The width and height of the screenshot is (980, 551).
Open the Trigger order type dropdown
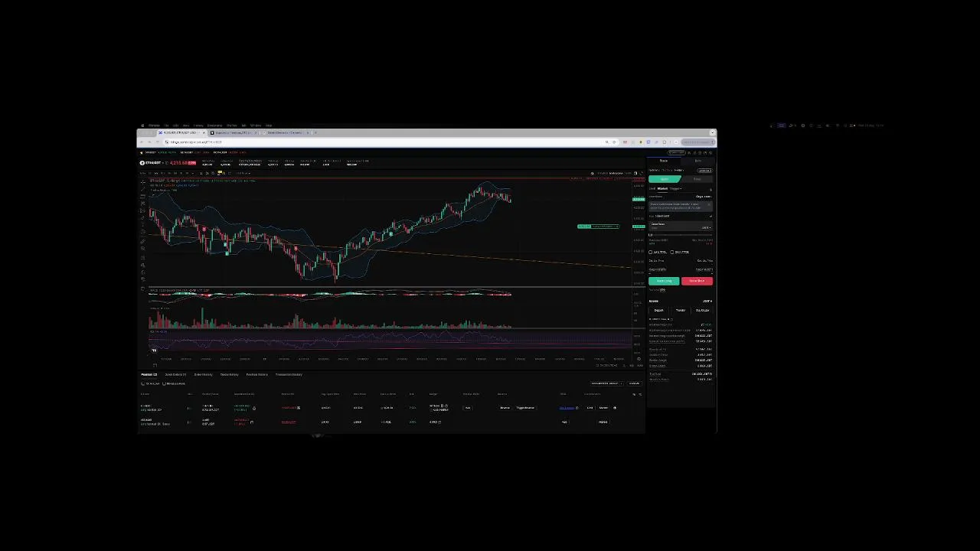675,189
